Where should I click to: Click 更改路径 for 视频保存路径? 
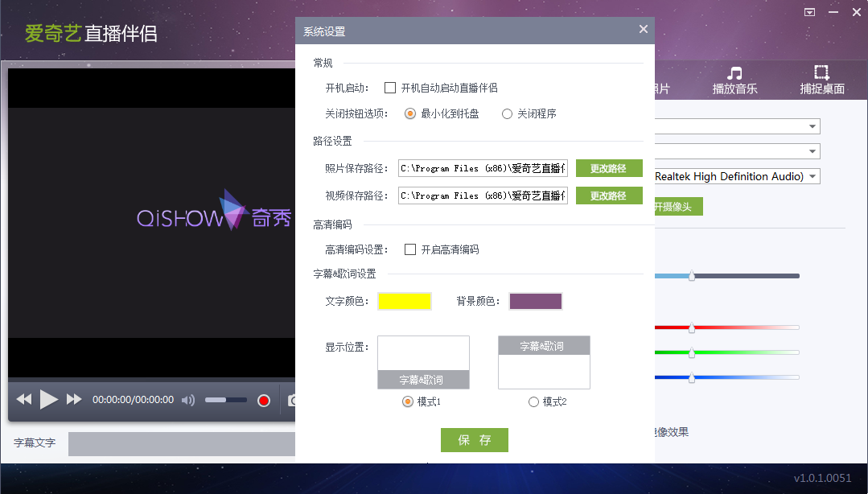click(609, 196)
